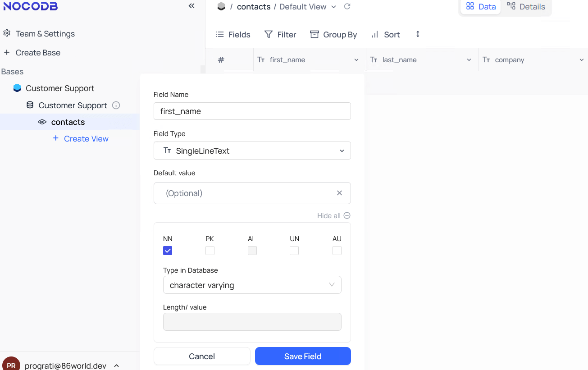
Task: Click the Save Field button
Action: pos(303,356)
